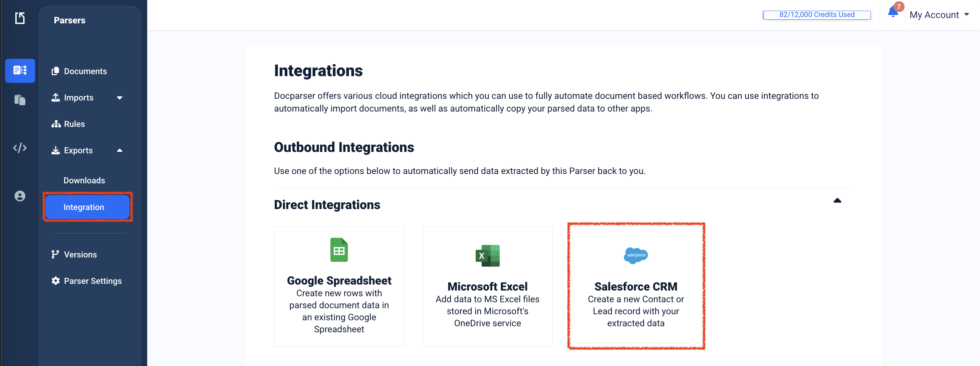Collapse the Exports section chevron
Image resolution: width=980 pixels, height=366 pixels.
pos(120,150)
